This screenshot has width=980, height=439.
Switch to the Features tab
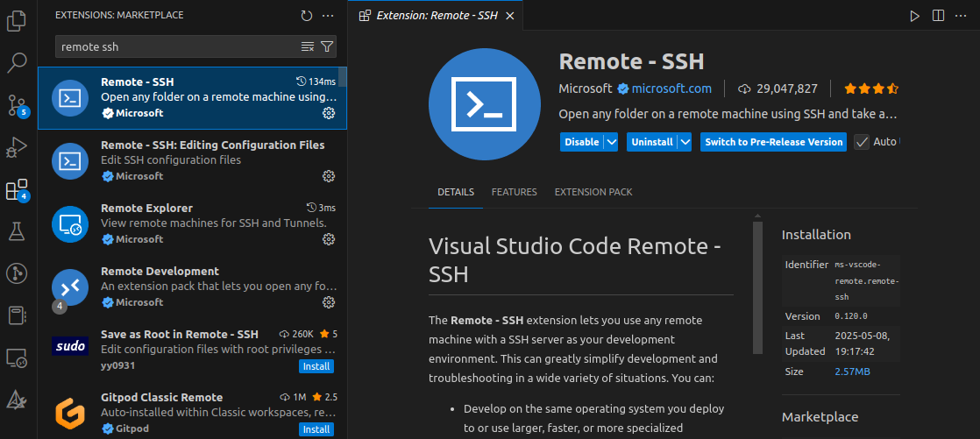[514, 192]
